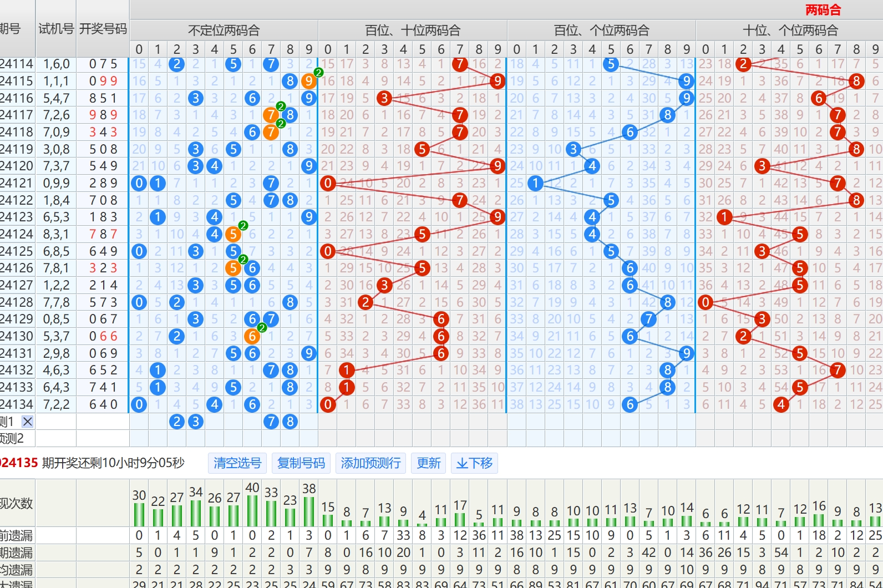Click the 更新 button
Image resolution: width=883 pixels, height=588 pixels.
[429, 463]
